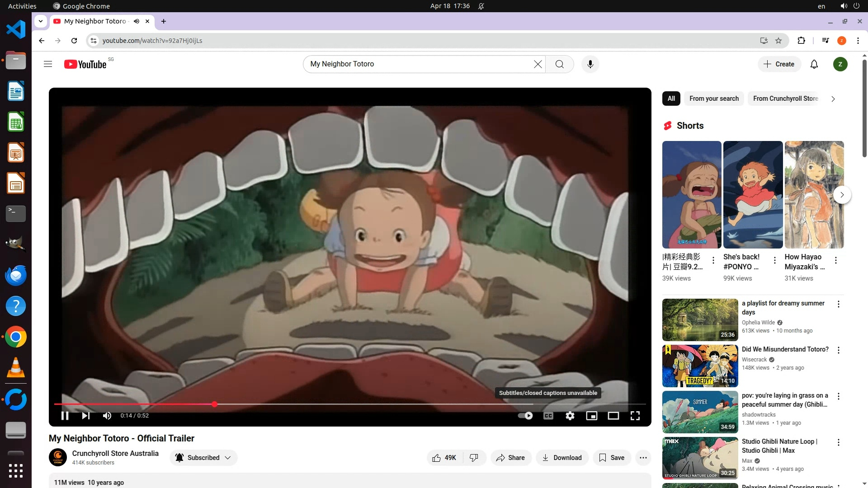Enter full screen mode
Screen dimensions: 868x488
[635, 416]
